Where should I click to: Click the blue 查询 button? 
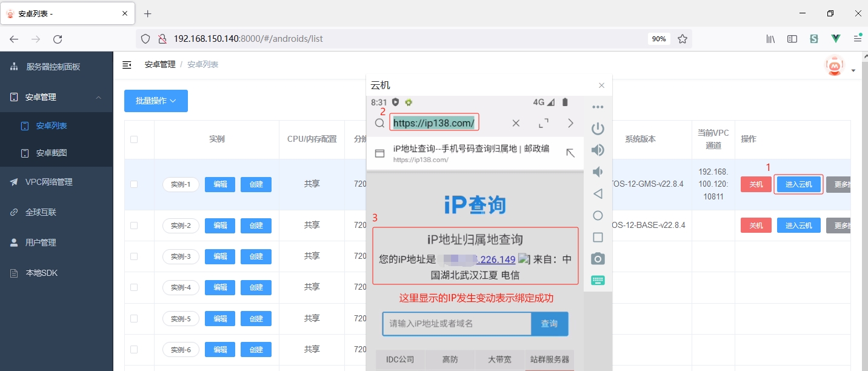pyautogui.click(x=549, y=324)
